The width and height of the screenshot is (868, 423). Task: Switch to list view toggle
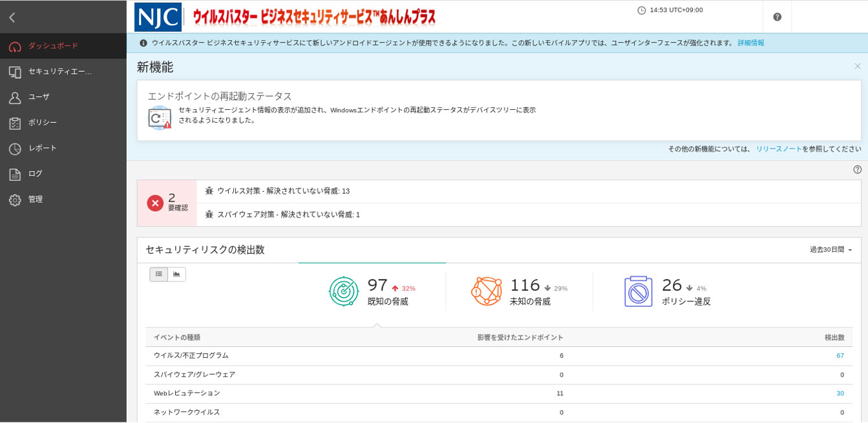point(159,274)
